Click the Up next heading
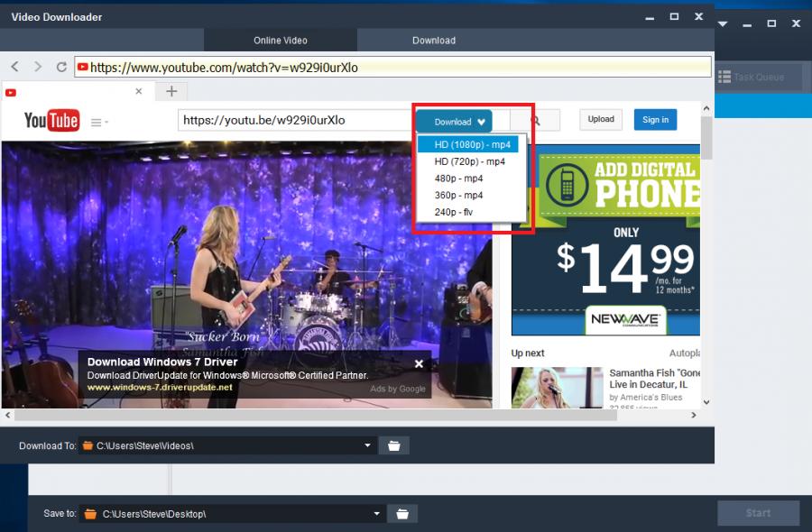 point(528,353)
